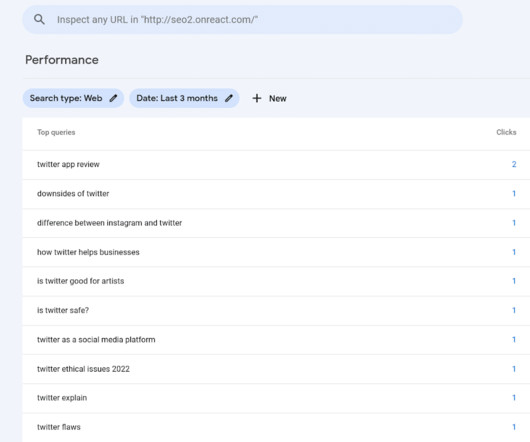Edit the Date filter pencil icon
530x442 pixels.
(x=229, y=98)
